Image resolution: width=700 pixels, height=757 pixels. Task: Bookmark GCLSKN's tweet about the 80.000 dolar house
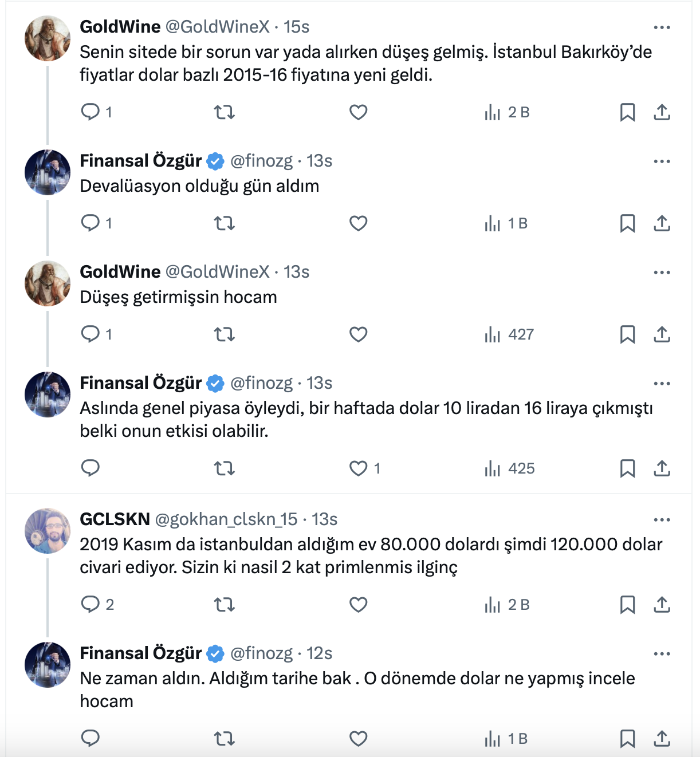click(627, 604)
